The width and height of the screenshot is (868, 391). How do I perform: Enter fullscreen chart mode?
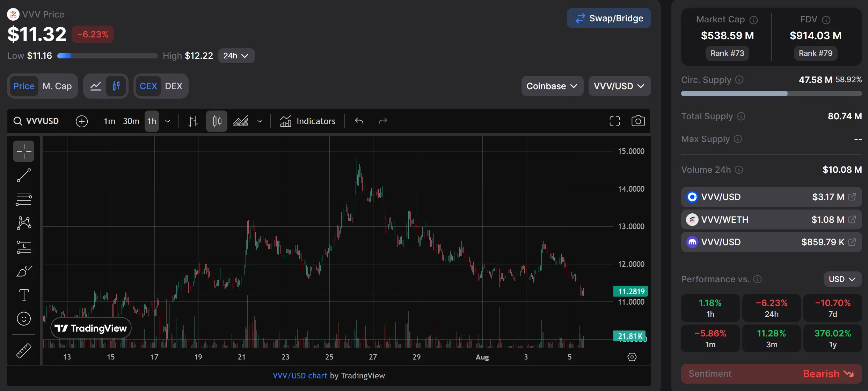(615, 121)
